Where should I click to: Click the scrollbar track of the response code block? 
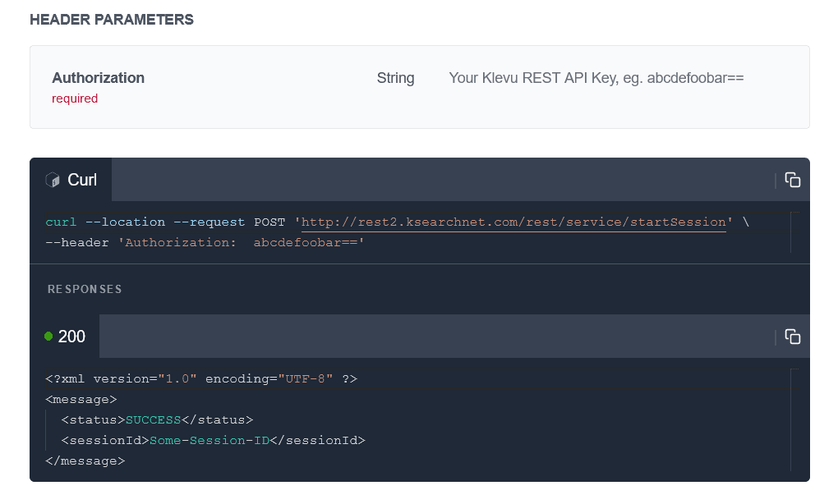[792, 419]
